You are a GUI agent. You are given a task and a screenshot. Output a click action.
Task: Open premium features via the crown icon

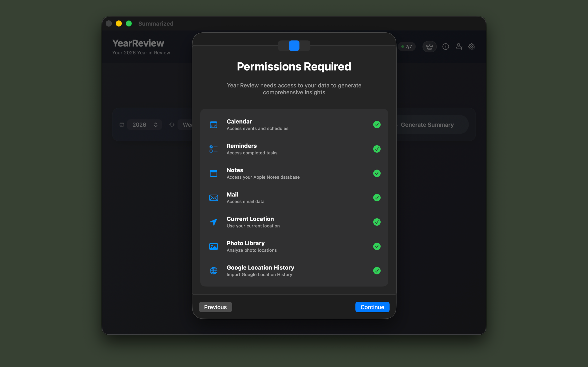429,46
